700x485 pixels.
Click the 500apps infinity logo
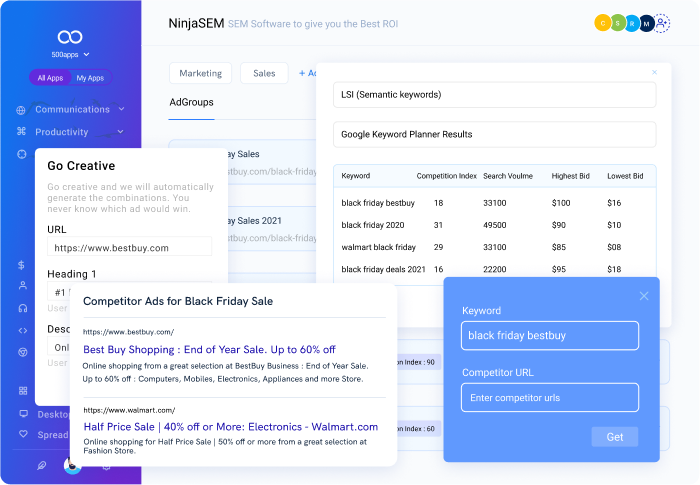pyautogui.click(x=70, y=37)
